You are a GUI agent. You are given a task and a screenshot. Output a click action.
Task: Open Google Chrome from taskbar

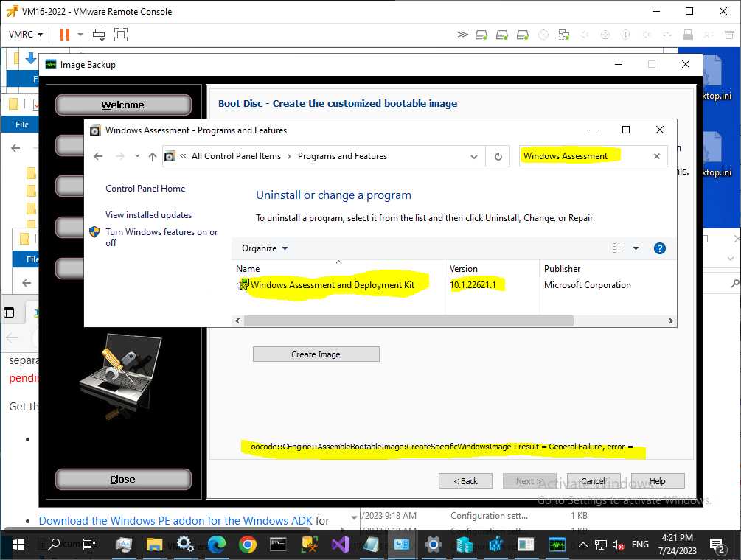[247, 545]
